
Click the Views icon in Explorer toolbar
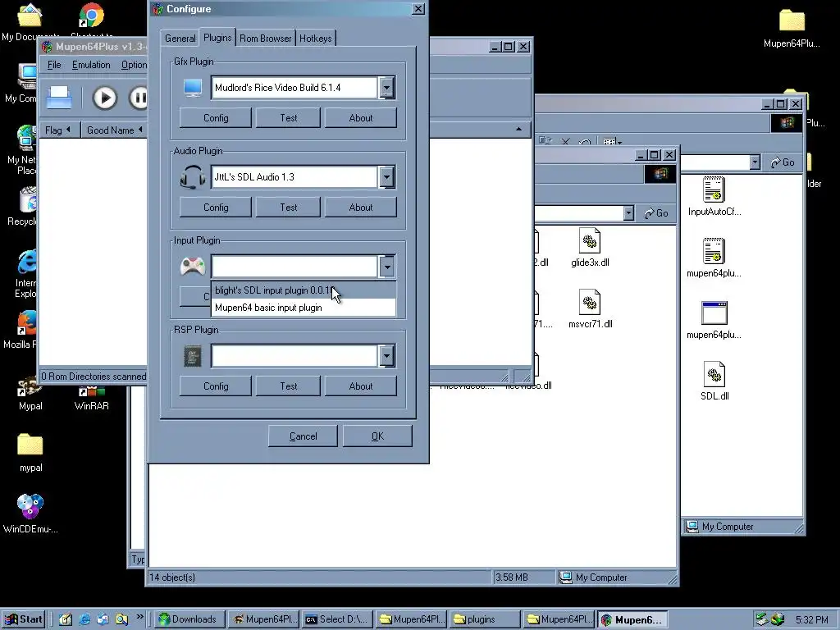tap(612, 142)
